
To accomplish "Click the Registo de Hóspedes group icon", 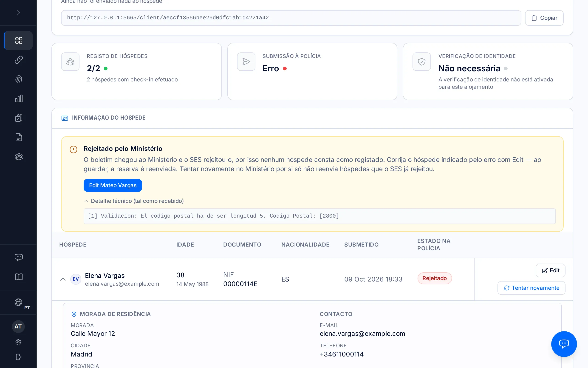I will pos(70,62).
